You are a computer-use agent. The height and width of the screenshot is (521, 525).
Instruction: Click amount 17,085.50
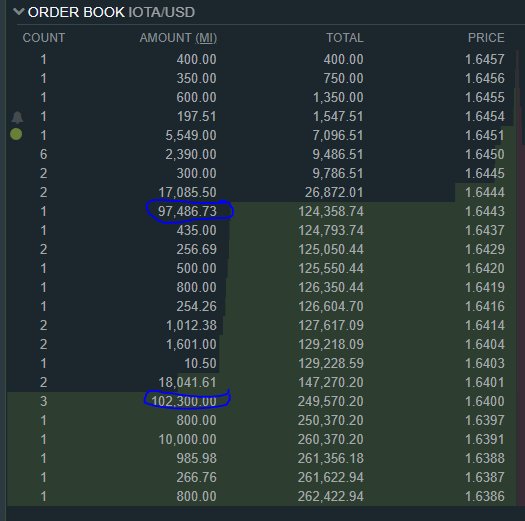pyautogui.click(x=187, y=192)
